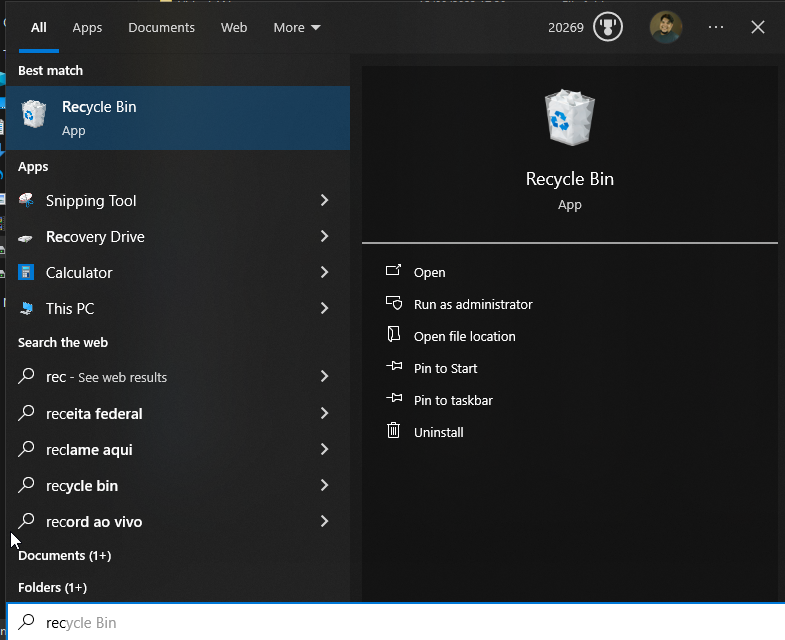Select Uninstall for Recycle Bin

(x=439, y=432)
